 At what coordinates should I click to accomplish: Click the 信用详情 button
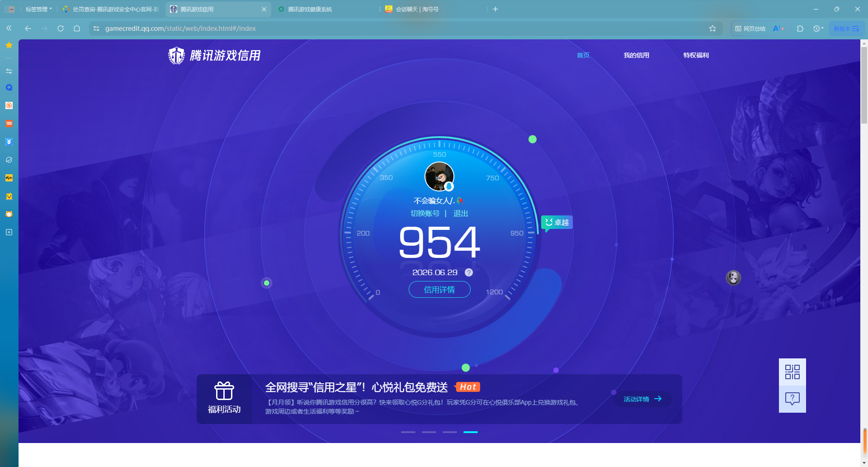click(439, 290)
